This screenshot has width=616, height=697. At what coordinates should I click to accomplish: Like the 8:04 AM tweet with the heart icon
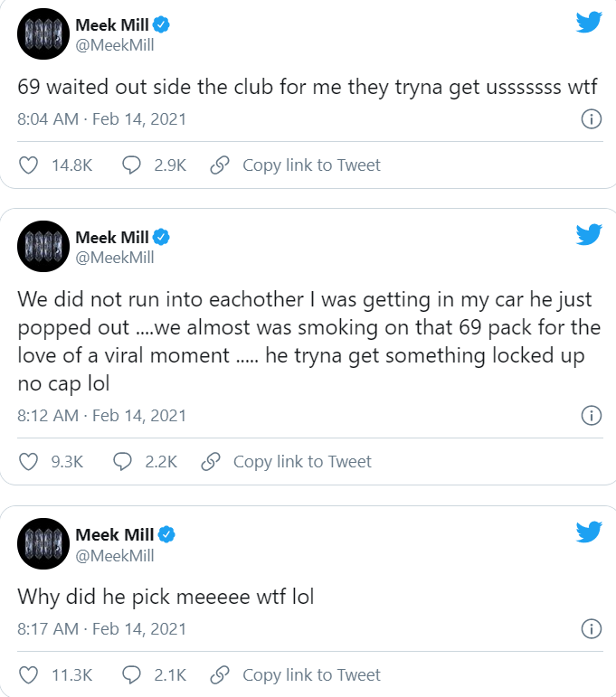click(29, 165)
